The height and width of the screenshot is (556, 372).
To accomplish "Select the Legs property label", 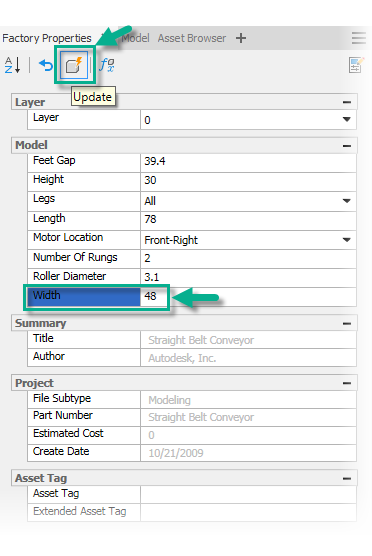I will click(84, 200).
